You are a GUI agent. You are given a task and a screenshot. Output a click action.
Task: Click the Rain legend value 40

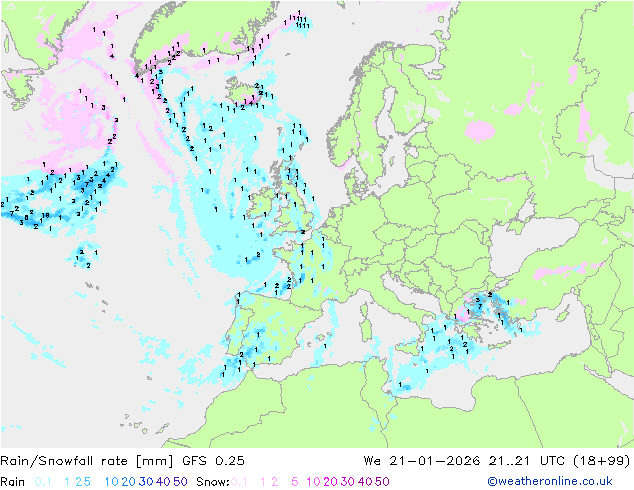[x=163, y=482]
